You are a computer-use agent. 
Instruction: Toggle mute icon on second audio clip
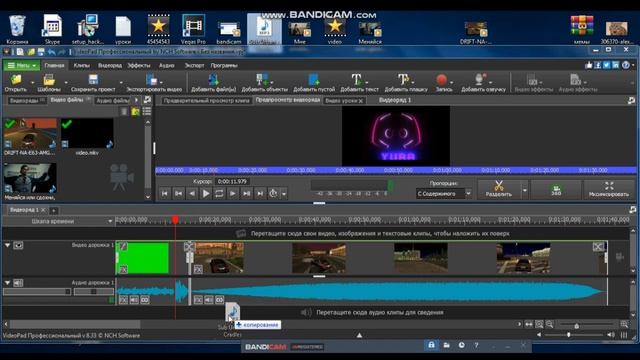point(209,300)
